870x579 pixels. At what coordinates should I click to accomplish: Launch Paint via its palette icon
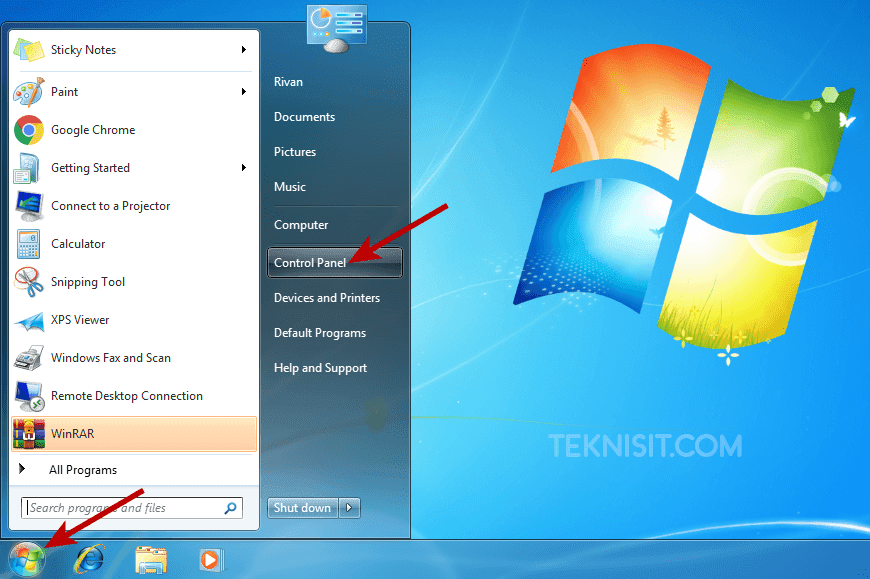click(29, 92)
